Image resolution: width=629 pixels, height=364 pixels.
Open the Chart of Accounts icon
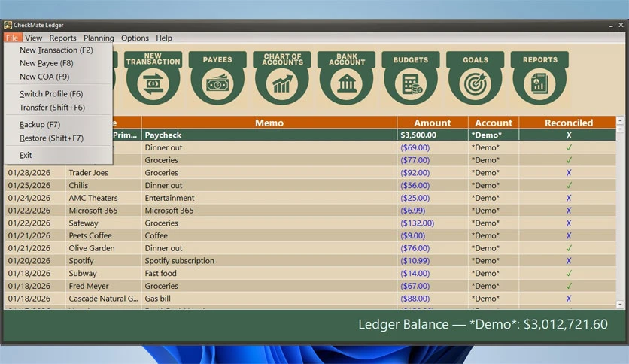point(282,78)
